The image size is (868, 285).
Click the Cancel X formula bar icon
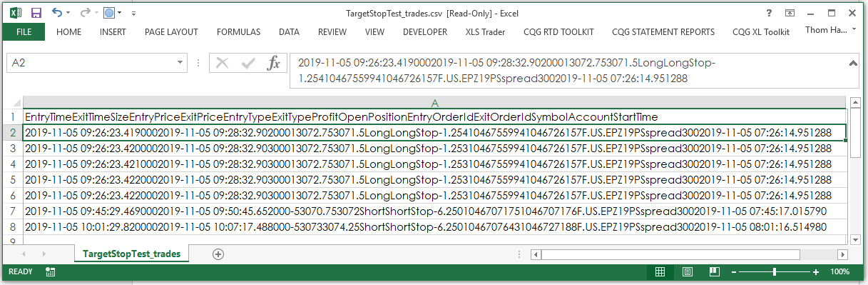(x=223, y=63)
